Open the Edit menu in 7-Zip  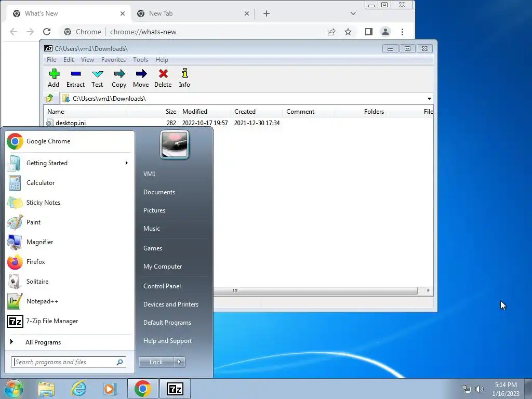click(69, 60)
